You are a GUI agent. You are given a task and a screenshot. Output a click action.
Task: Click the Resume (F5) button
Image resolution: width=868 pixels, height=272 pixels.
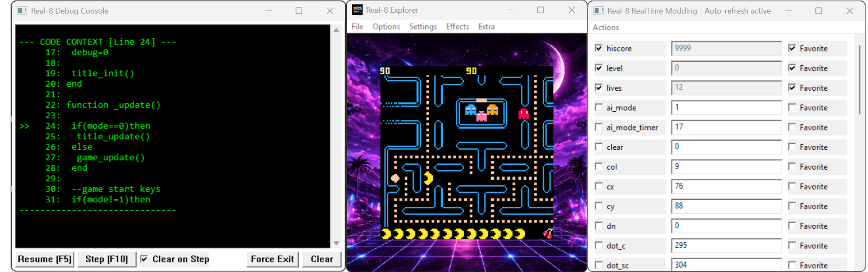tap(45, 259)
